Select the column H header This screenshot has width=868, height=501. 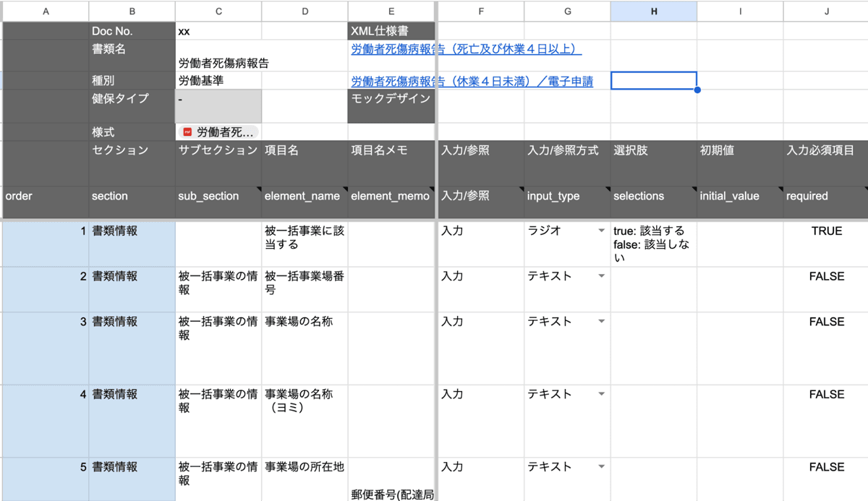[x=653, y=11]
